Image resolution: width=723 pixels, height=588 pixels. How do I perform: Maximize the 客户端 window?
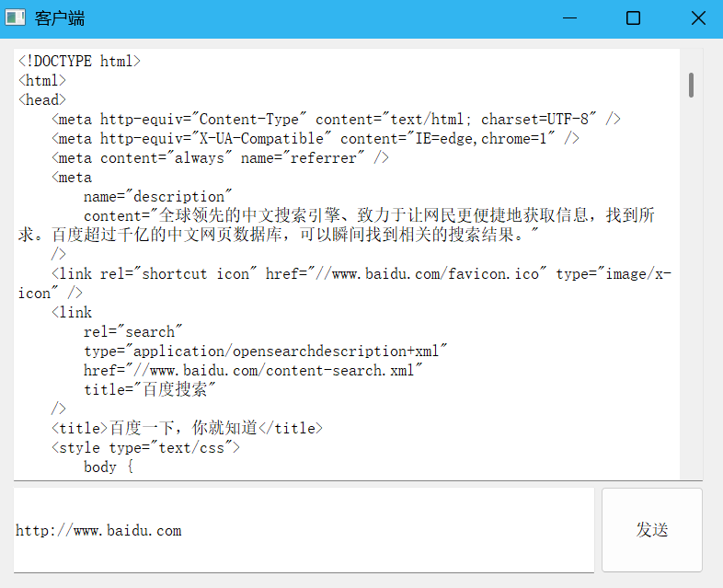click(633, 18)
